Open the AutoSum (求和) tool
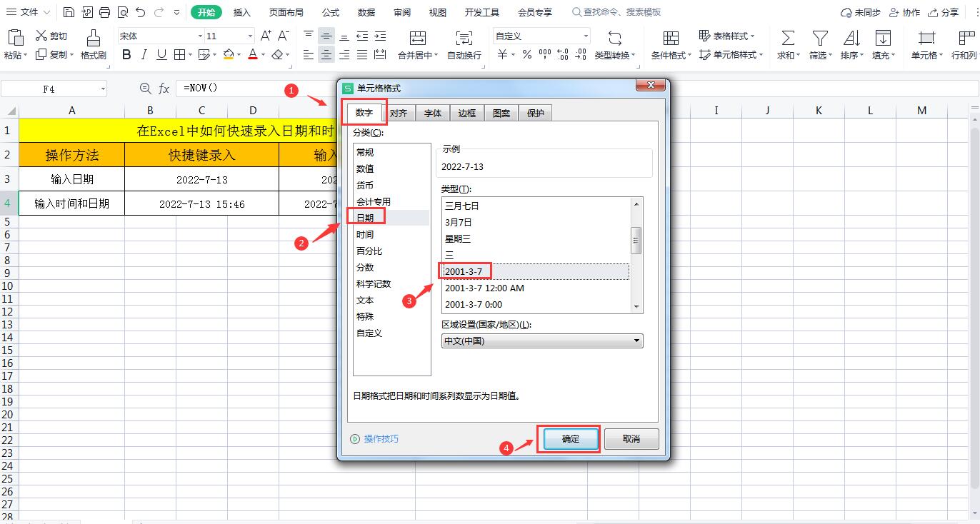The height and width of the screenshot is (524, 980). pyautogui.click(x=787, y=39)
